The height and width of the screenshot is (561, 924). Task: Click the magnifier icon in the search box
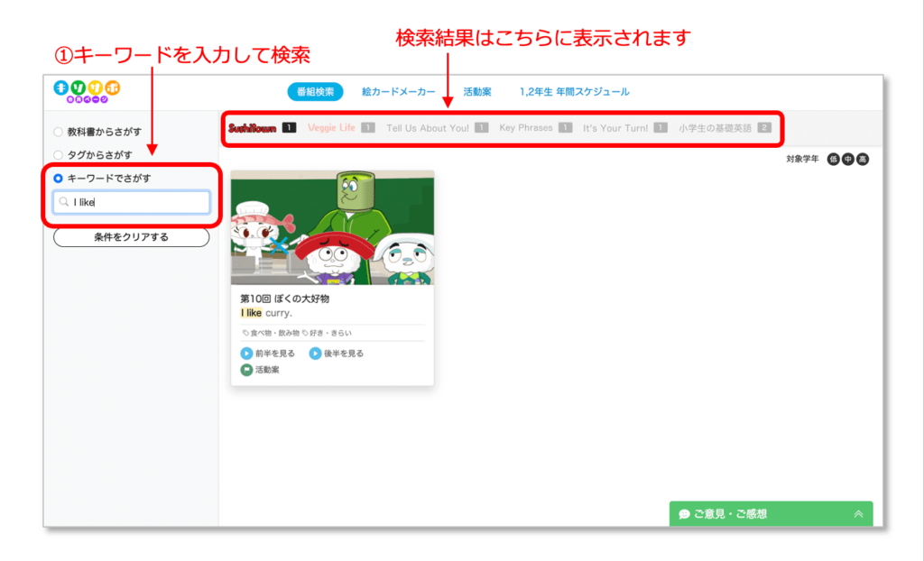[65, 202]
